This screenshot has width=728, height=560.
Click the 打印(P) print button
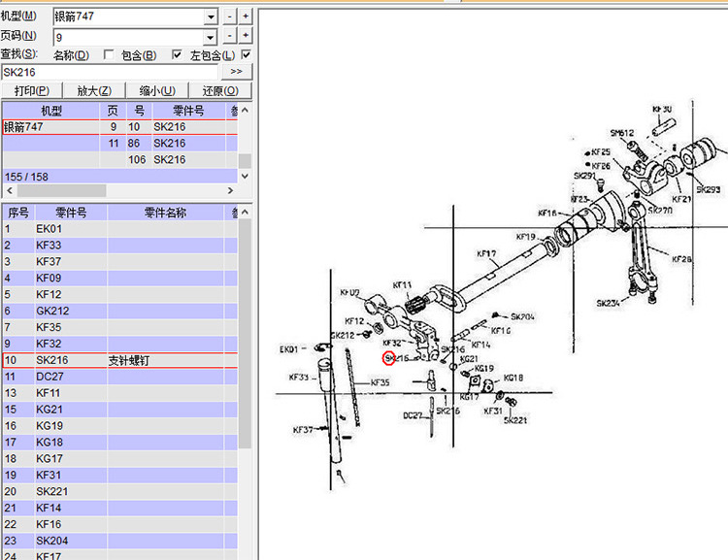(32, 90)
